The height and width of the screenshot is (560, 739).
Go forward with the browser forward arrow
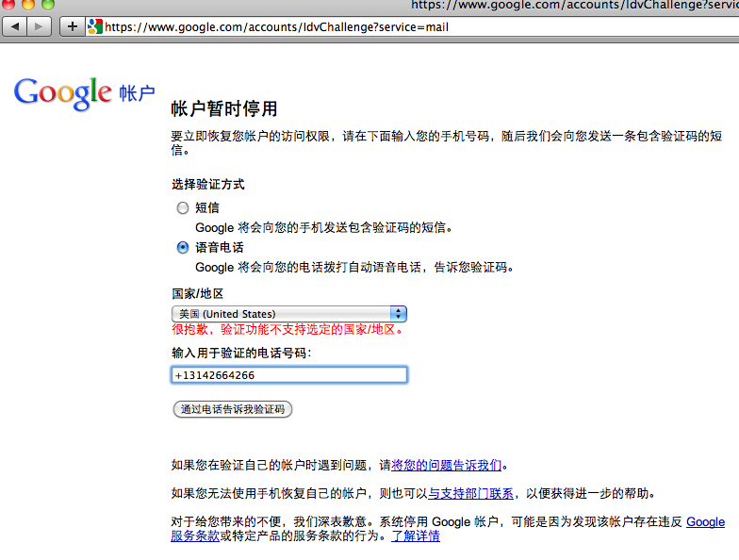(40, 26)
